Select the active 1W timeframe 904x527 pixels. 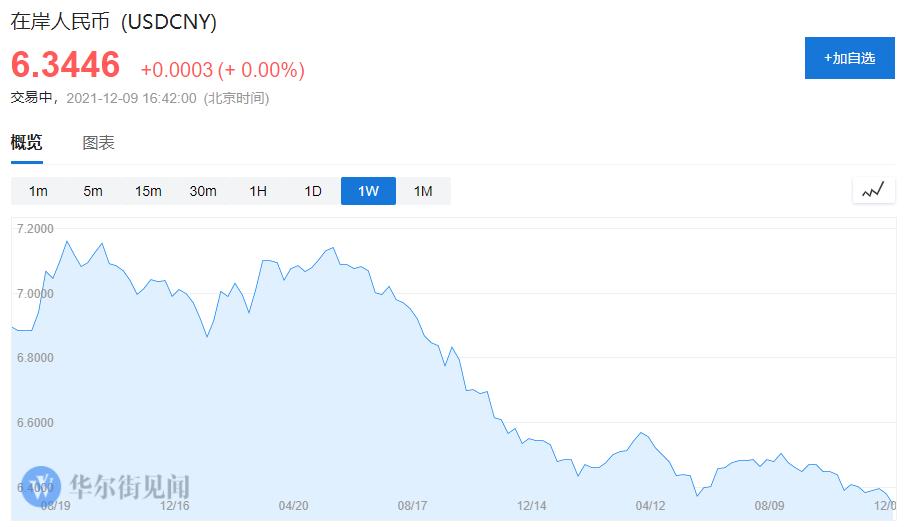click(x=368, y=191)
